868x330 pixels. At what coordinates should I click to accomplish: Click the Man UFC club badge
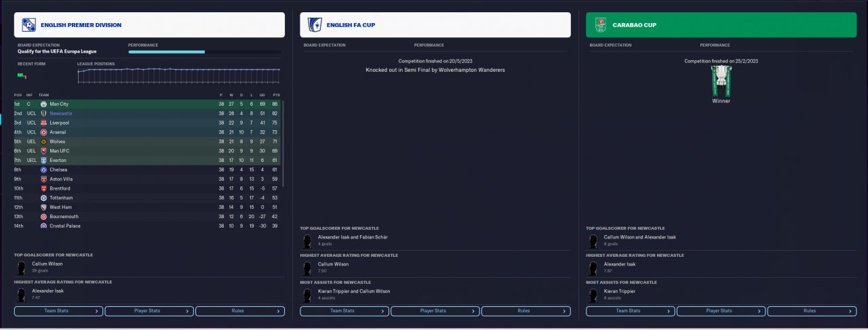pos(43,151)
